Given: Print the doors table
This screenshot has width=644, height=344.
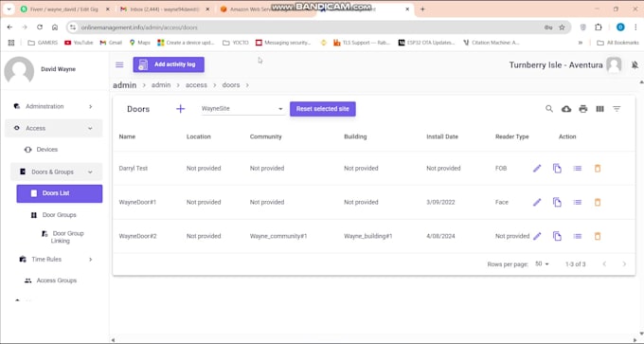Looking at the screenshot, I should [x=583, y=109].
